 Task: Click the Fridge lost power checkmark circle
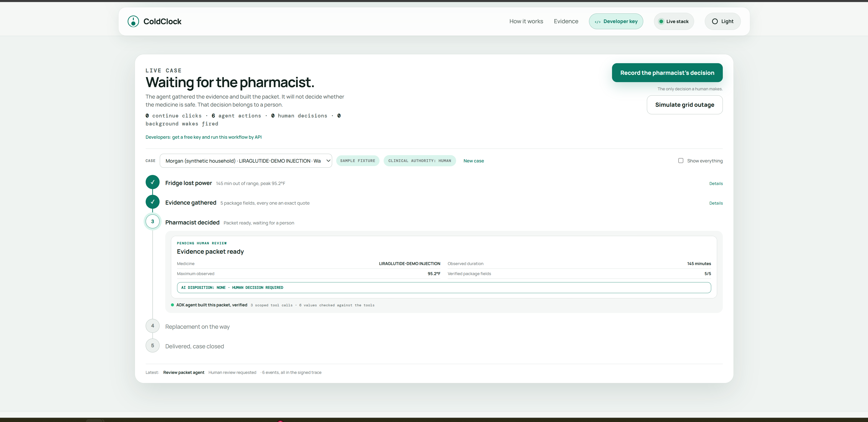tap(153, 182)
